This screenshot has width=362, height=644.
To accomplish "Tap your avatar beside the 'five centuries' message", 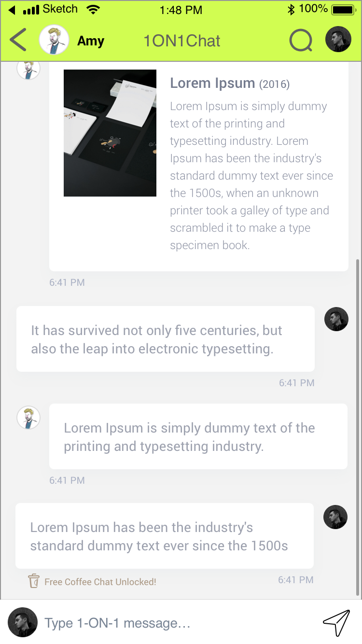I will pyautogui.click(x=336, y=319).
